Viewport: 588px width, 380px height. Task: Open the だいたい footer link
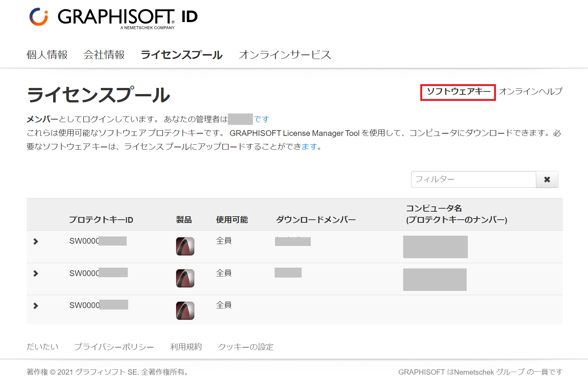(43, 347)
